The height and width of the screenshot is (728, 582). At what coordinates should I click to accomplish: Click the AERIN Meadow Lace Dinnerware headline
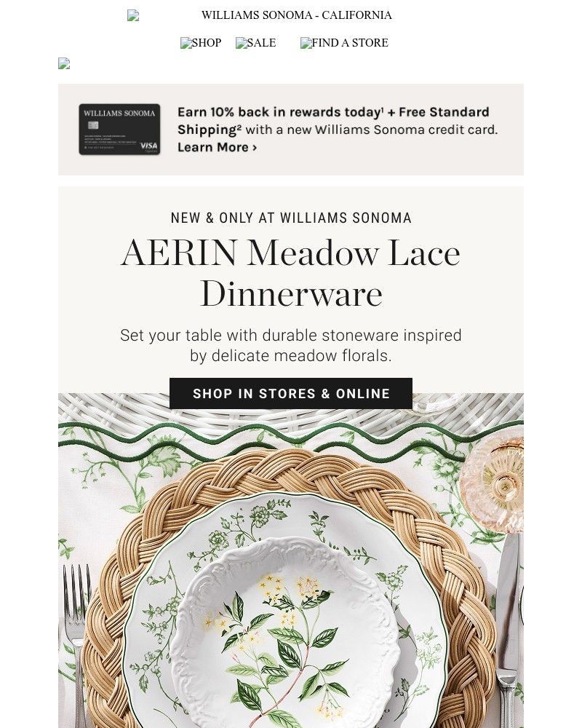coord(291,274)
